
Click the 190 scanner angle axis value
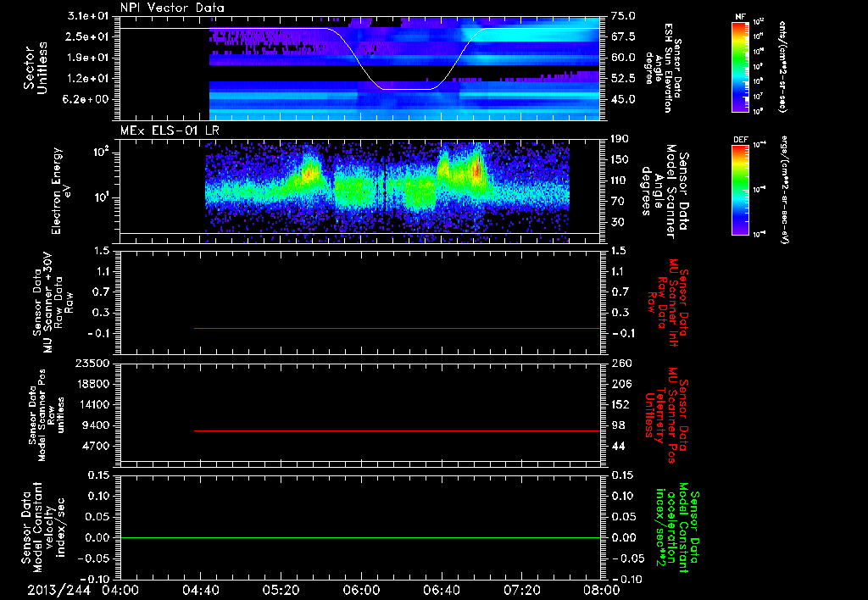620,139
